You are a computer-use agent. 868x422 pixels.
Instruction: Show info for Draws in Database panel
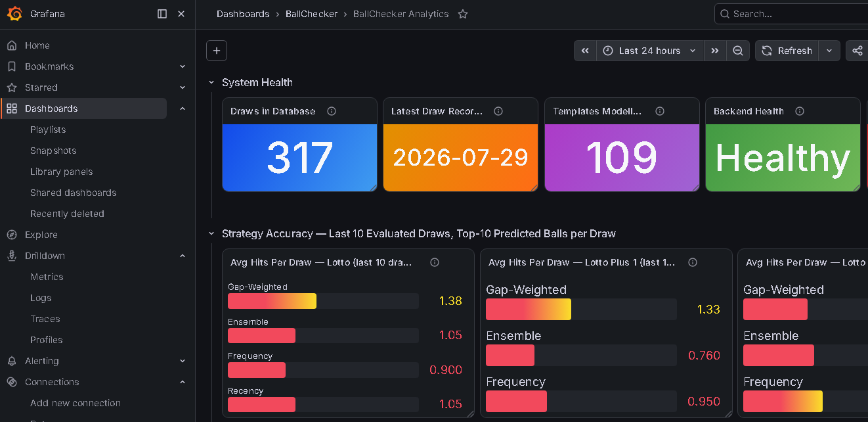pos(332,111)
